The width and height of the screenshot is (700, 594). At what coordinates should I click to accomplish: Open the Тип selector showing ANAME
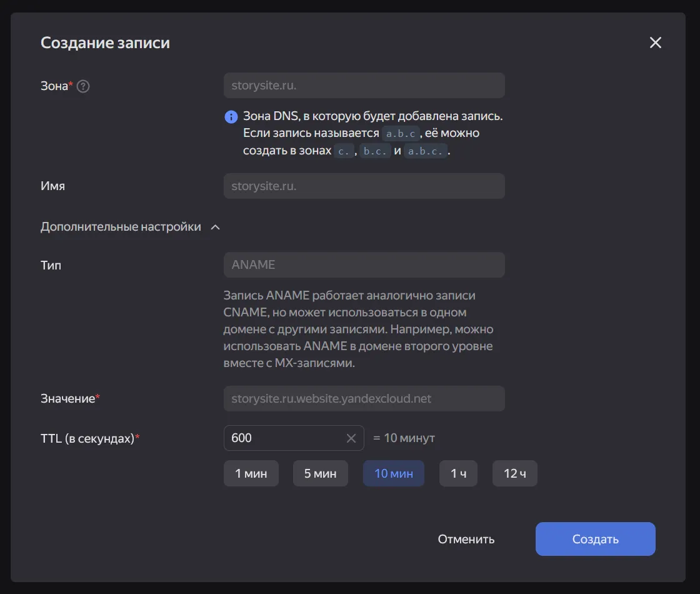[x=364, y=264]
